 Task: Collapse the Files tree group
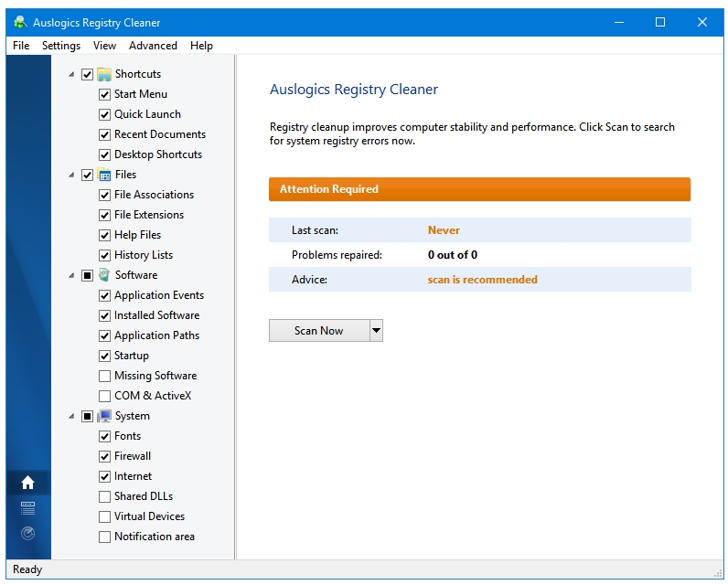click(x=71, y=175)
